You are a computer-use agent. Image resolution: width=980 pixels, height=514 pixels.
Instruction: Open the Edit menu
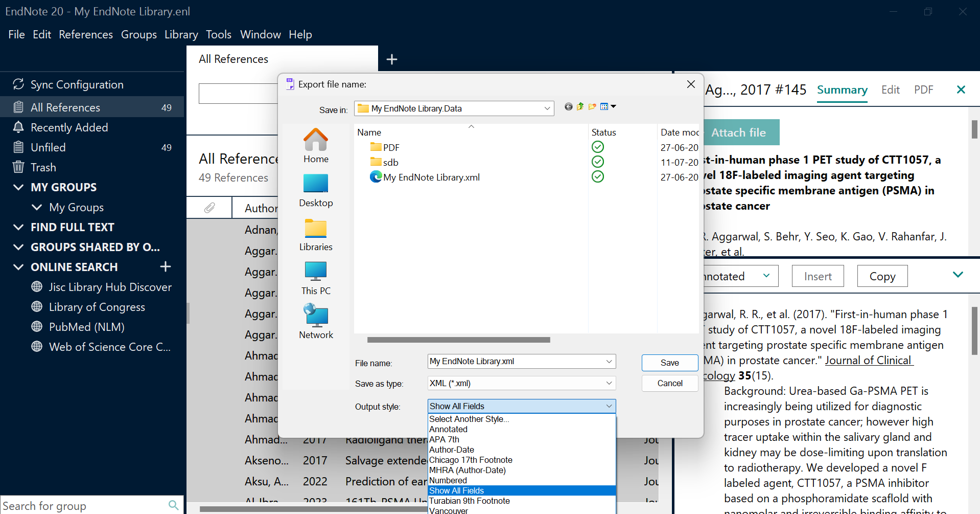(x=42, y=34)
